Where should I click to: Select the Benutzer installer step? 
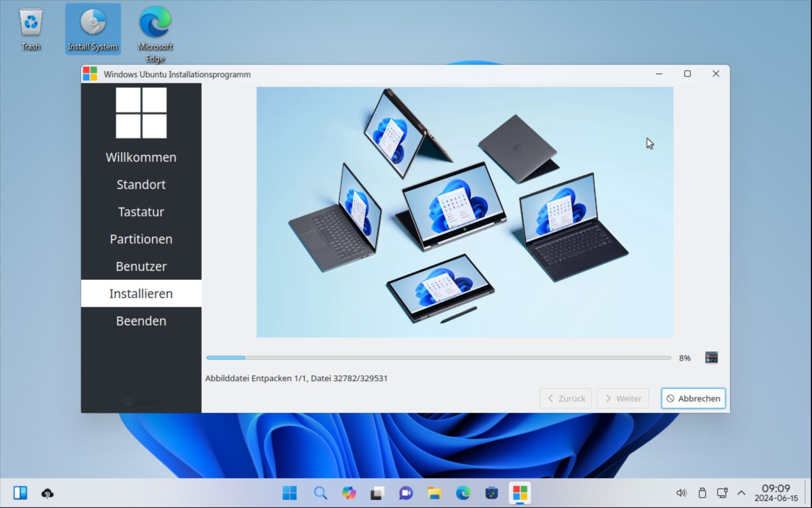click(141, 266)
